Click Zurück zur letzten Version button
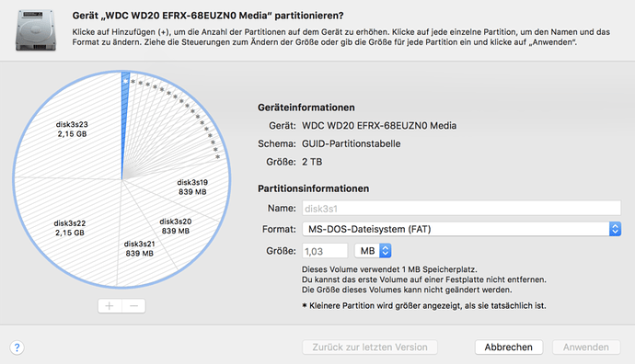 tap(370, 347)
